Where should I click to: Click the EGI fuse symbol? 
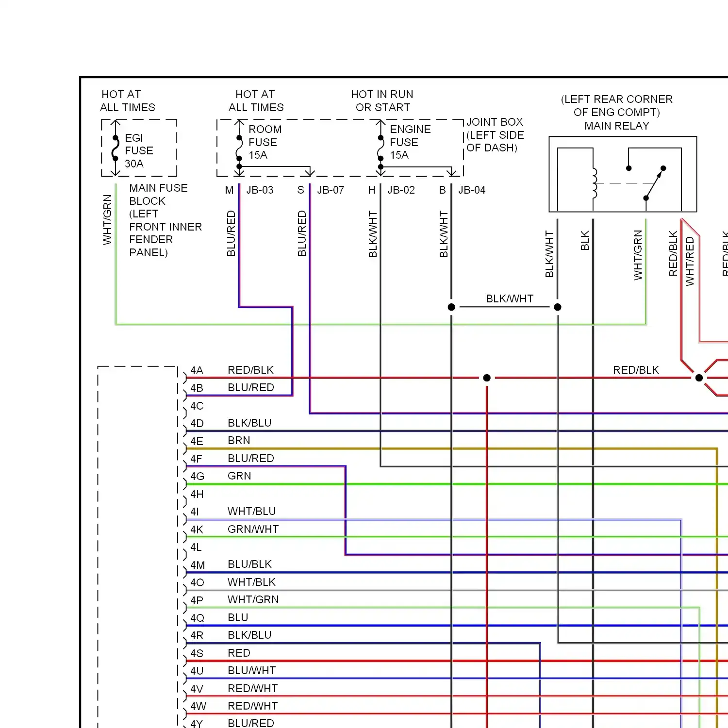(116, 148)
